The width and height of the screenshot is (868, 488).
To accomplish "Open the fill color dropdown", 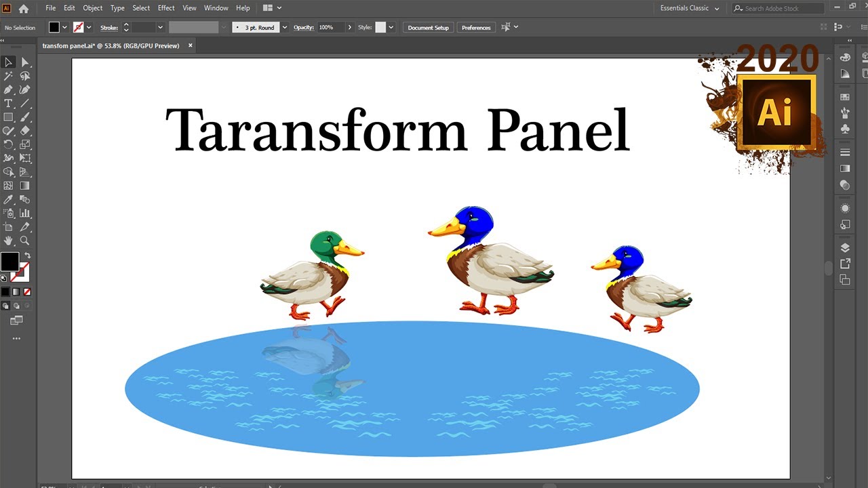I will point(65,27).
